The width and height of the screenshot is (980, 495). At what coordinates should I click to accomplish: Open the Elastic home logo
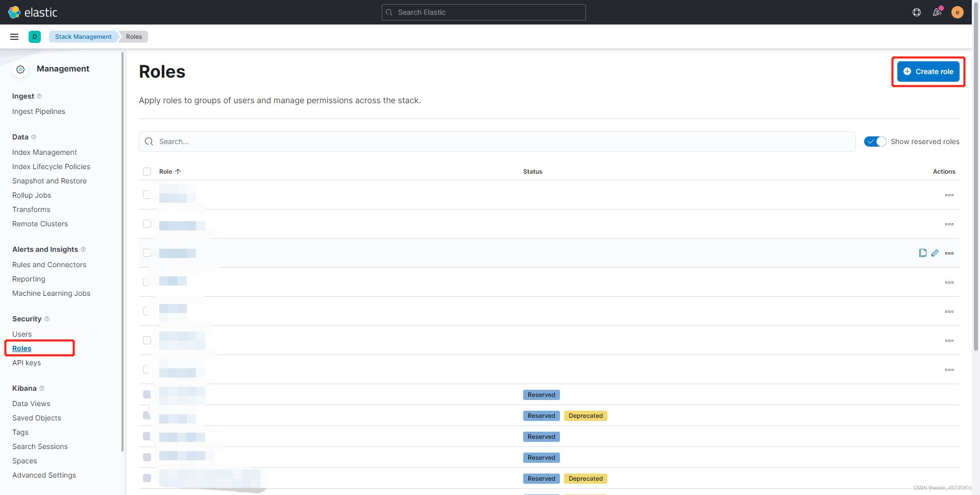click(x=33, y=12)
